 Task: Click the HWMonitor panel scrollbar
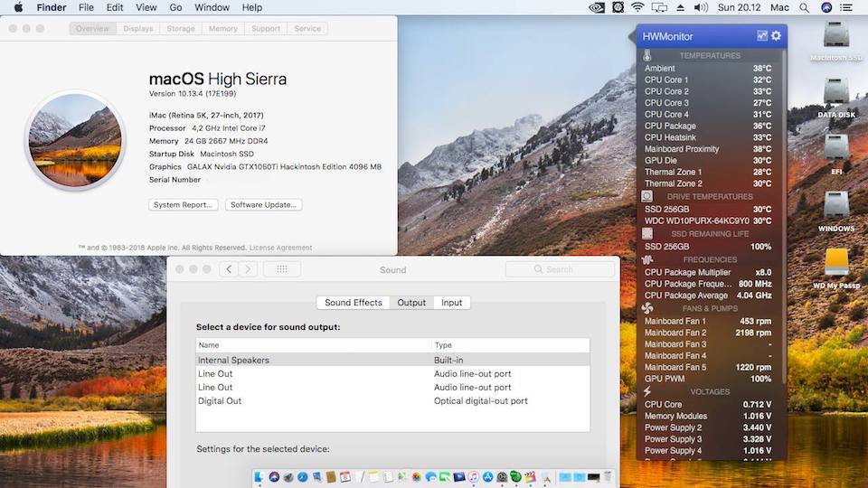[x=784, y=216]
